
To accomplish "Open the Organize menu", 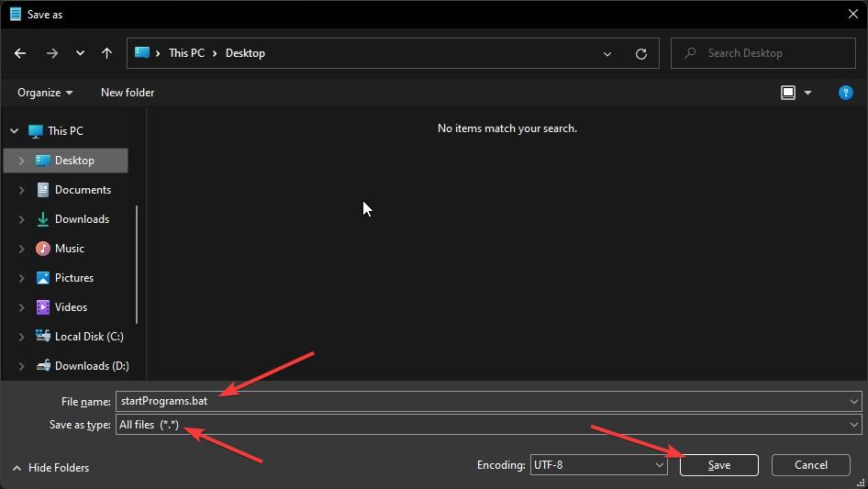I will tap(45, 93).
